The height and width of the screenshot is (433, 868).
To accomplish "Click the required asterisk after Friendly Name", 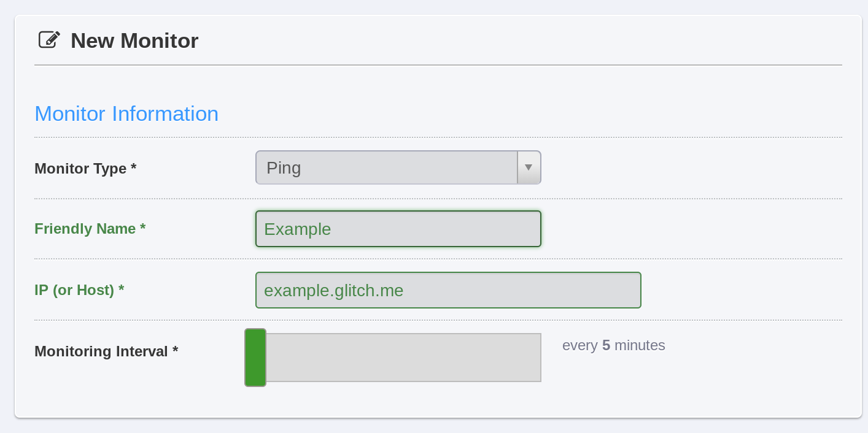I will tap(142, 229).
